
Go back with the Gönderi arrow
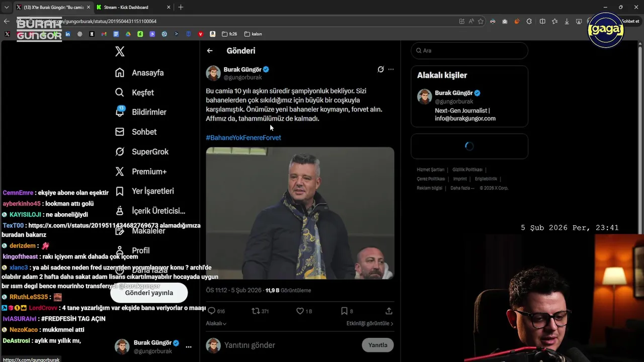[210, 51]
